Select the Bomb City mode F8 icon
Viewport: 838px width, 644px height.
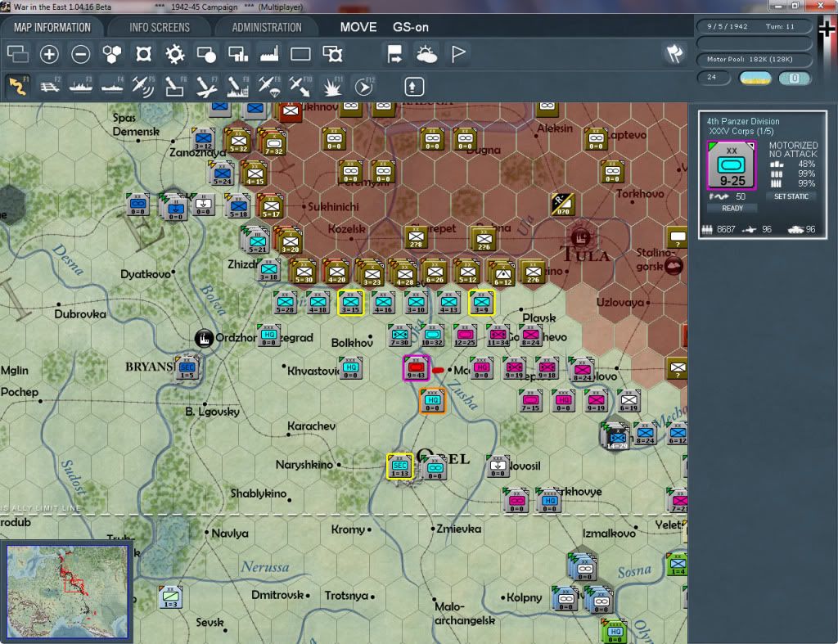(x=237, y=86)
